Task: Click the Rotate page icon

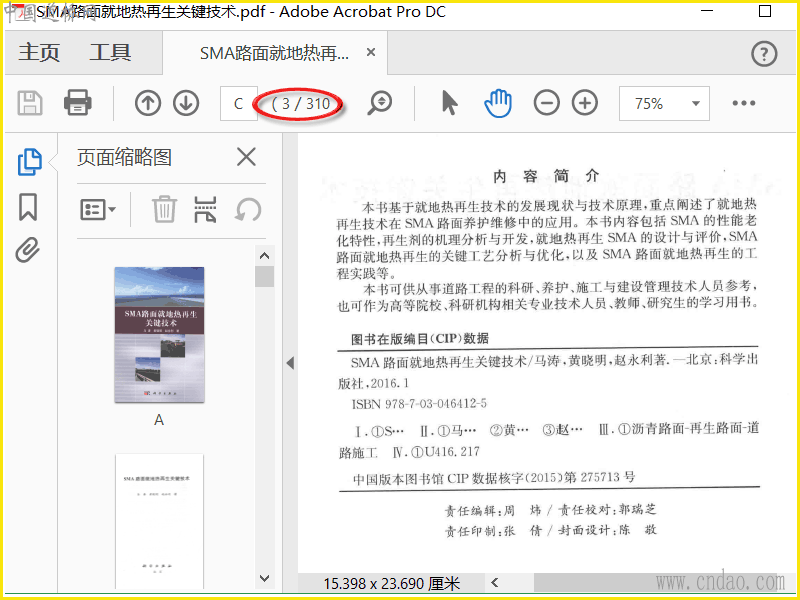Action: (248, 210)
